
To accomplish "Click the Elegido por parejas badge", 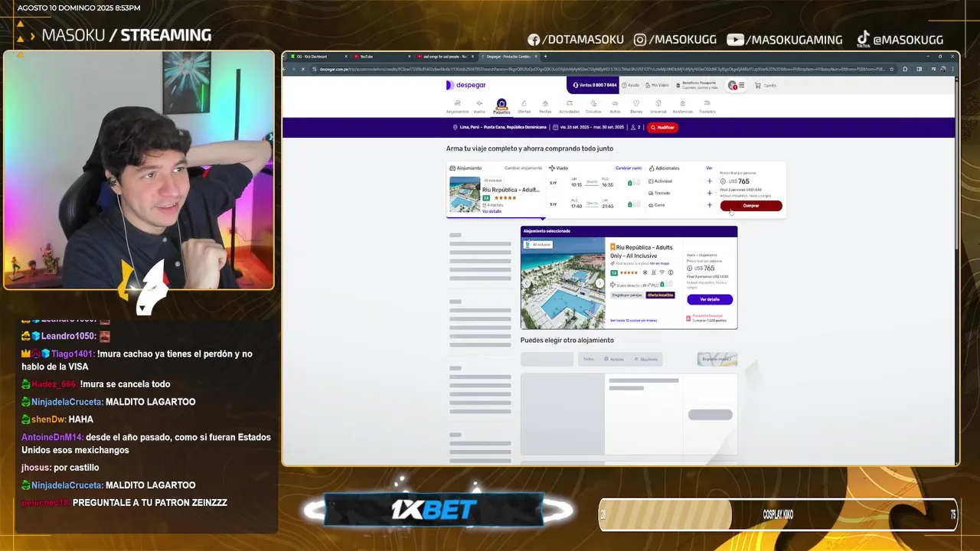I will point(627,295).
